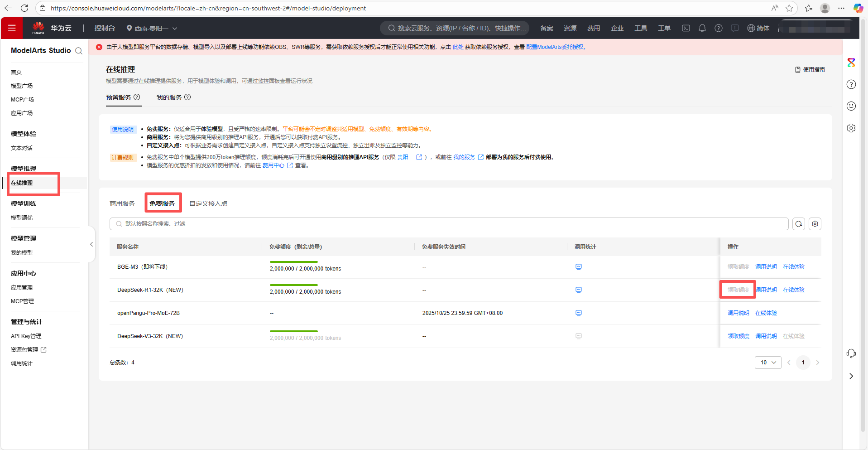The height and width of the screenshot is (450, 868).
Task: Click BGE-M3 quota progress bar
Action: pos(294,262)
